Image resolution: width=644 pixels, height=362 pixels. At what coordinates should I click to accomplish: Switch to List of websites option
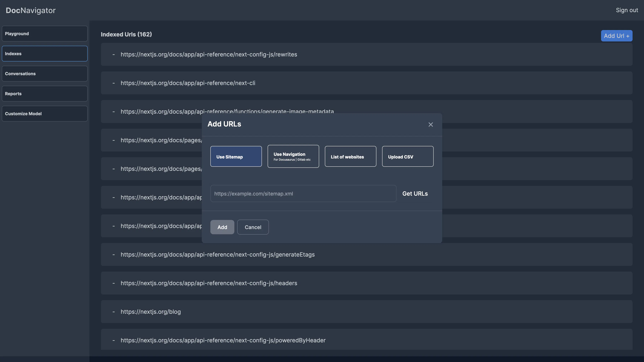tap(350, 156)
